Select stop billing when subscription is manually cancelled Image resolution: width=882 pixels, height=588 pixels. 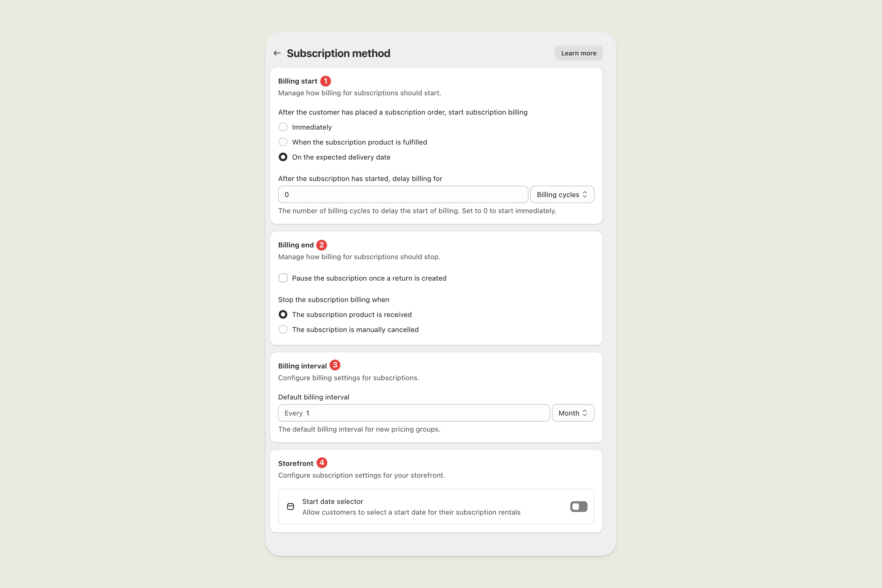point(283,329)
